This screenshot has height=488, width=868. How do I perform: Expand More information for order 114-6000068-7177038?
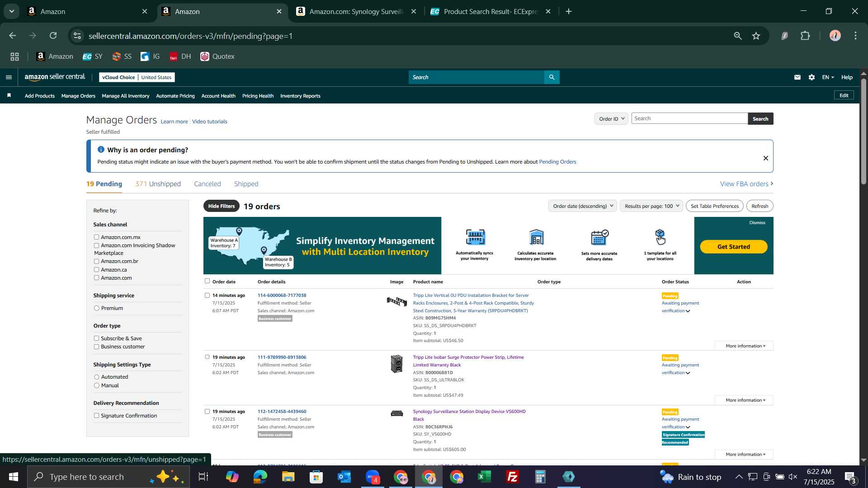point(744,346)
